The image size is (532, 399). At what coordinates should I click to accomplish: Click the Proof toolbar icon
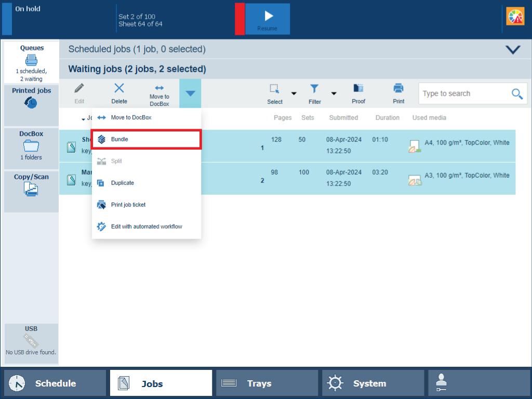(x=358, y=94)
